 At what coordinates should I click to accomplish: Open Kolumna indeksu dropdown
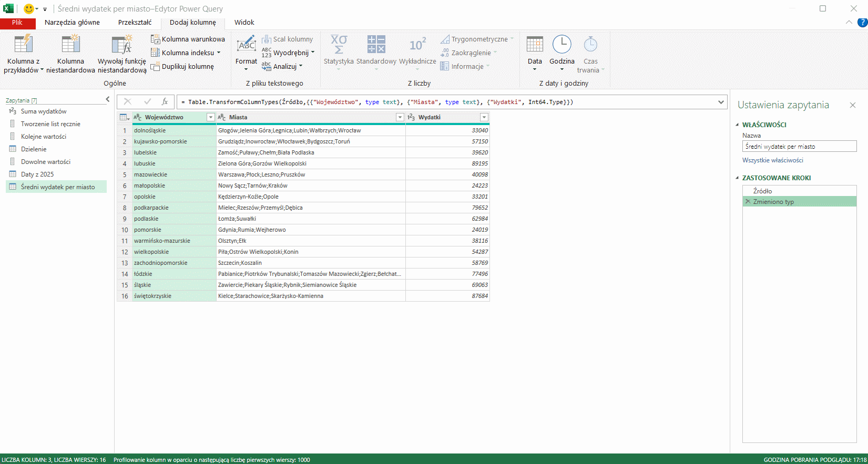tap(186, 53)
